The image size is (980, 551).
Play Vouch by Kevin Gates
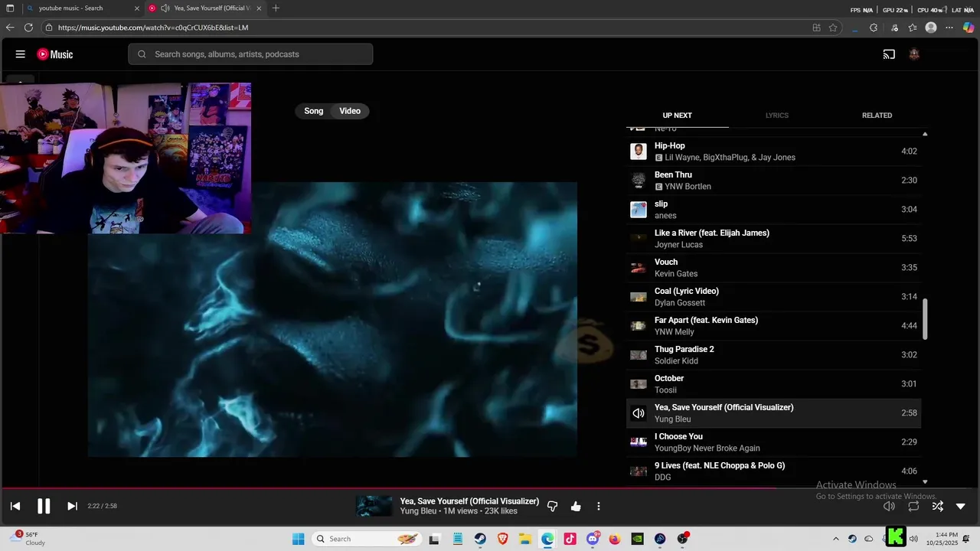pos(773,268)
